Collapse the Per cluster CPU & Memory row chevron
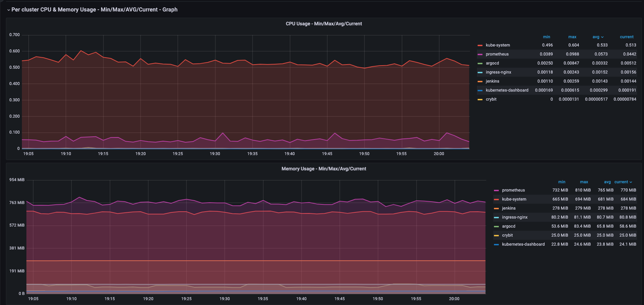The width and height of the screenshot is (644, 305). coord(8,10)
